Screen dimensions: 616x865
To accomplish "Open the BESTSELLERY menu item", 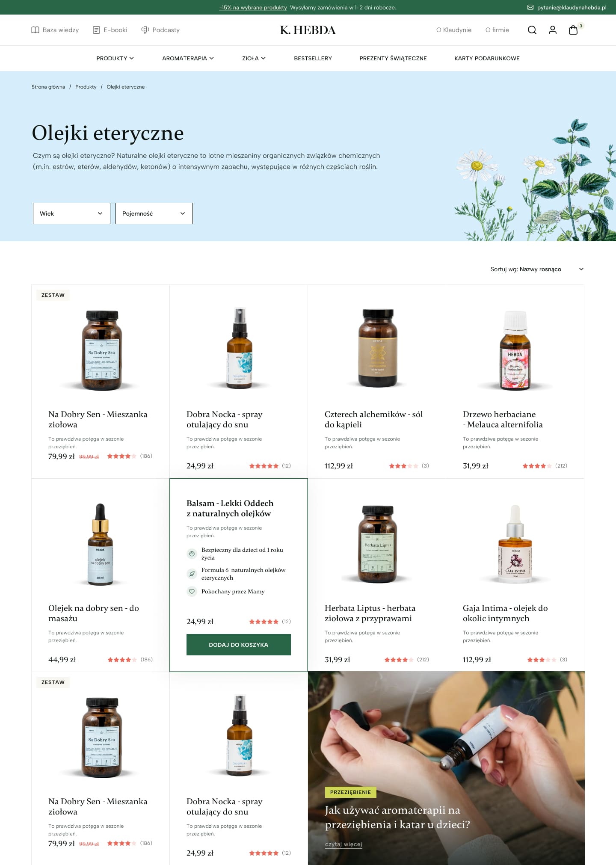I will (x=313, y=58).
